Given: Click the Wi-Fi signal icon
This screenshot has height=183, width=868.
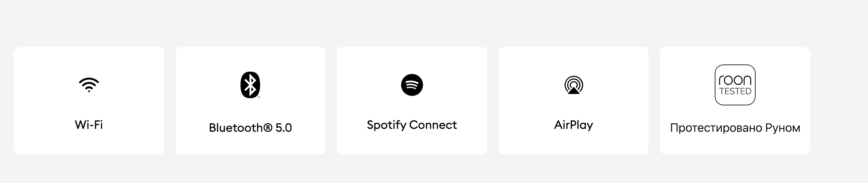Looking at the screenshot, I should (89, 85).
